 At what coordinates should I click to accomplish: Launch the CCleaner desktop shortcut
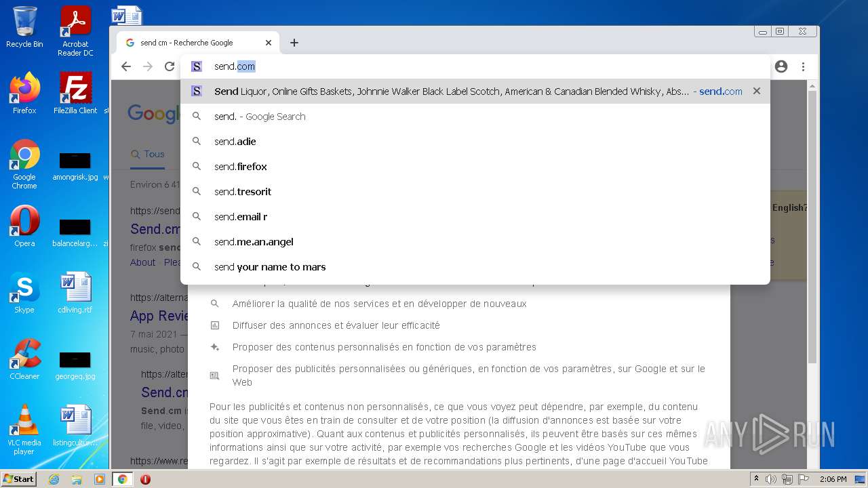(x=24, y=359)
